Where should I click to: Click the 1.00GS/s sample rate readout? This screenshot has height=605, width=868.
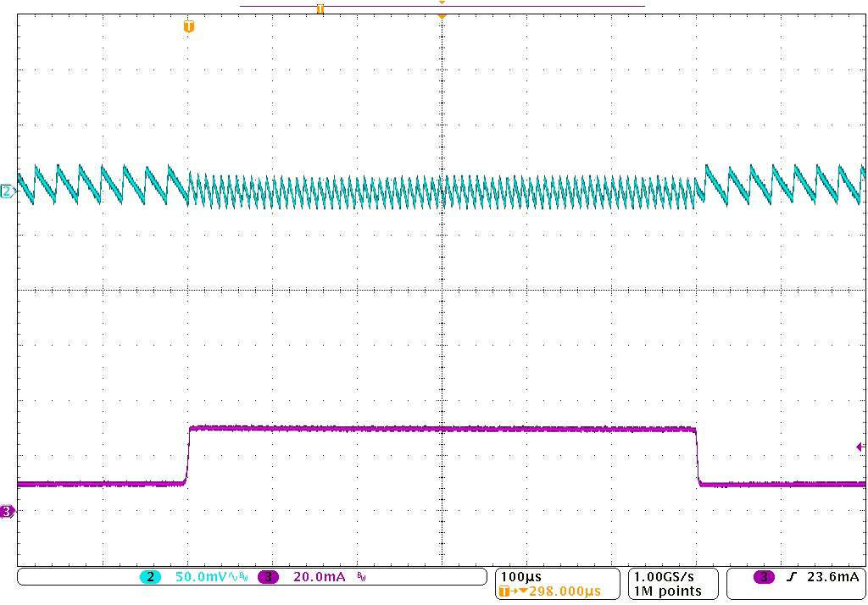(668, 576)
